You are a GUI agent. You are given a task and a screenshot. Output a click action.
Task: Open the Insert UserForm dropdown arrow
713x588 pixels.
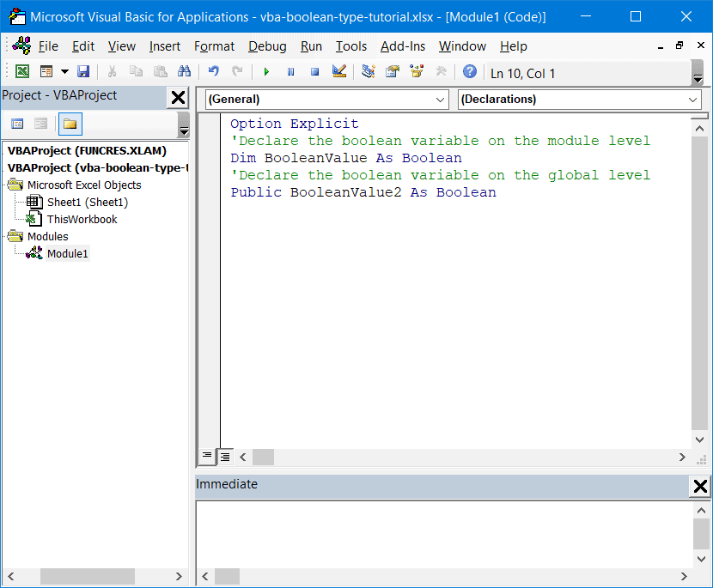click(63, 73)
